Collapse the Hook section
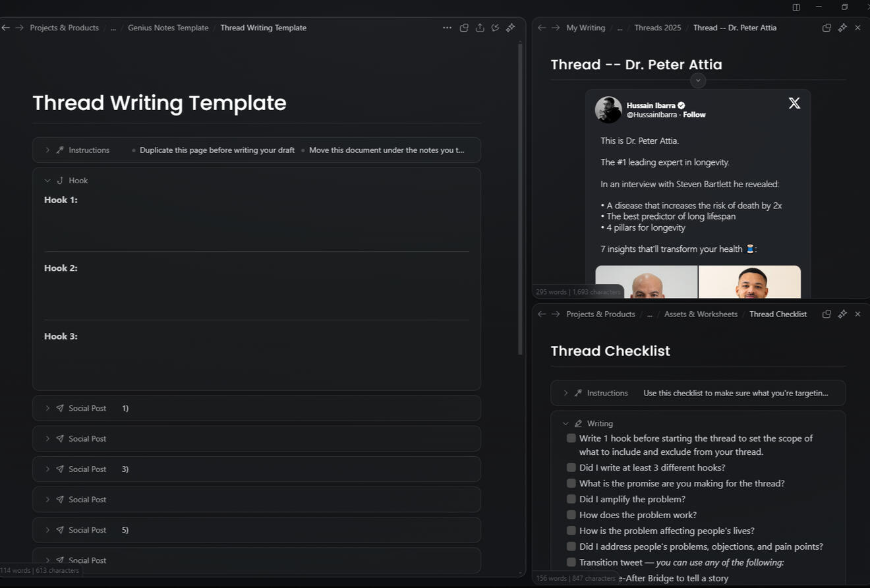Image resolution: width=870 pixels, height=588 pixels. (47, 181)
